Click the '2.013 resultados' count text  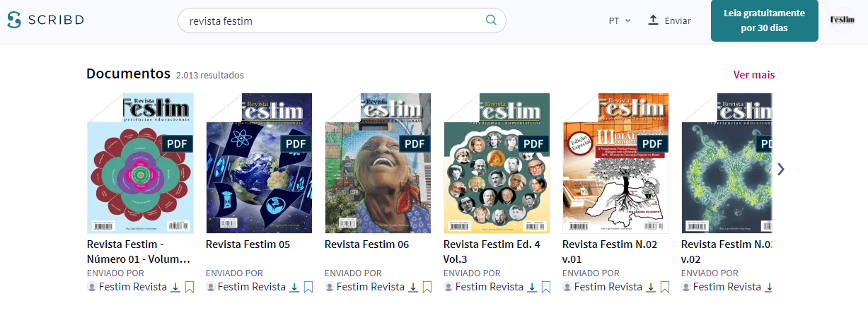210,75
